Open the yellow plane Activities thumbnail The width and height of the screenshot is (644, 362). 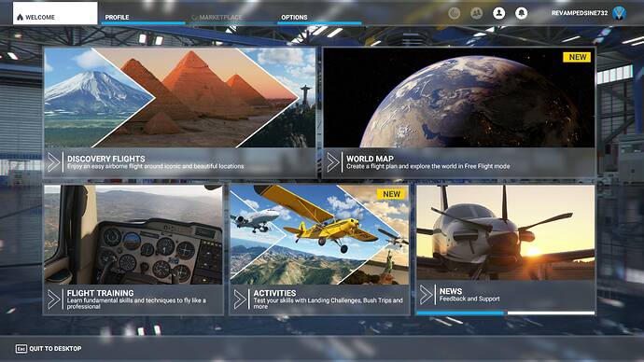319,235
